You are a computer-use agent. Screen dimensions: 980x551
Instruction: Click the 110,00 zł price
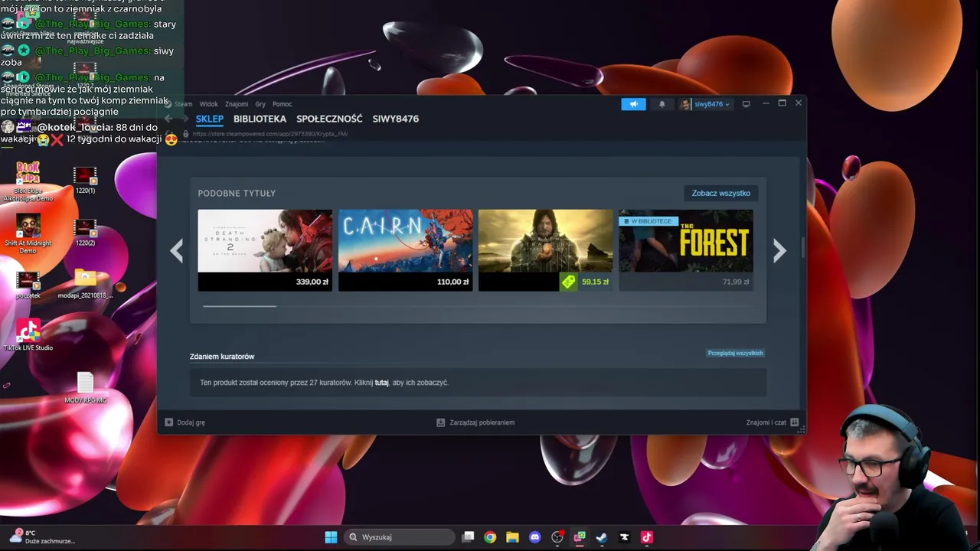point(452,282)
